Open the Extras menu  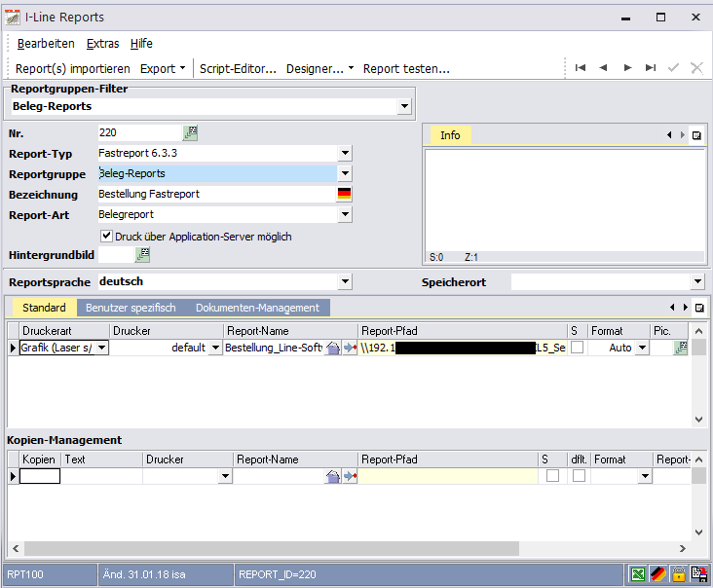pyautogui.click(x=102, y=44)
